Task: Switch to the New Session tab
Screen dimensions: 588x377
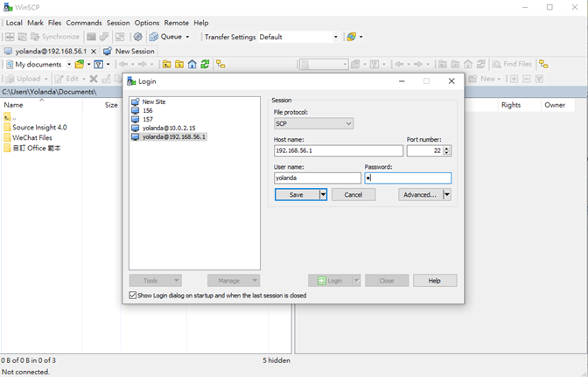Action: tap(129, 52)
